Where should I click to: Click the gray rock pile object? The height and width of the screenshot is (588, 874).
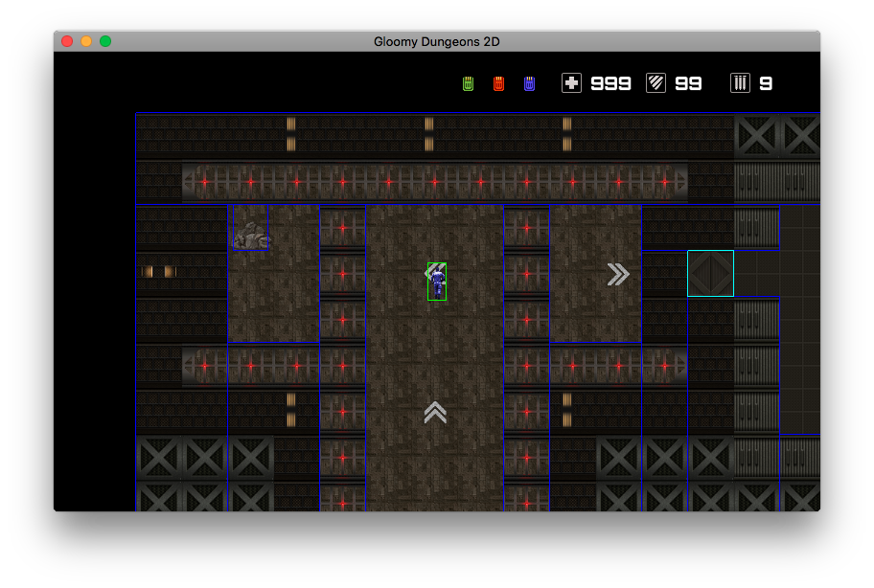click(251, 236)
